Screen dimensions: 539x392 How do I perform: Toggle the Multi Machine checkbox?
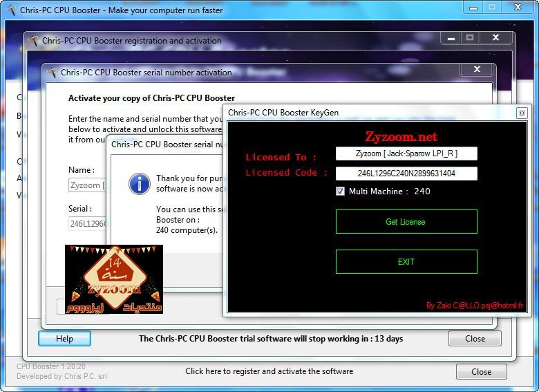[340, 192]
